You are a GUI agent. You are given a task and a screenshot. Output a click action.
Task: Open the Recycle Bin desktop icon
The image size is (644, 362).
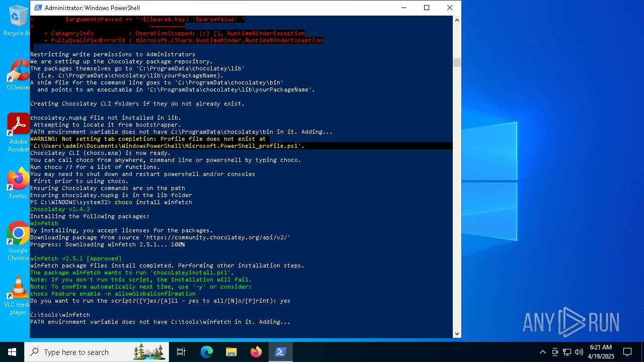pyautogui.click(x=18, y=21)
